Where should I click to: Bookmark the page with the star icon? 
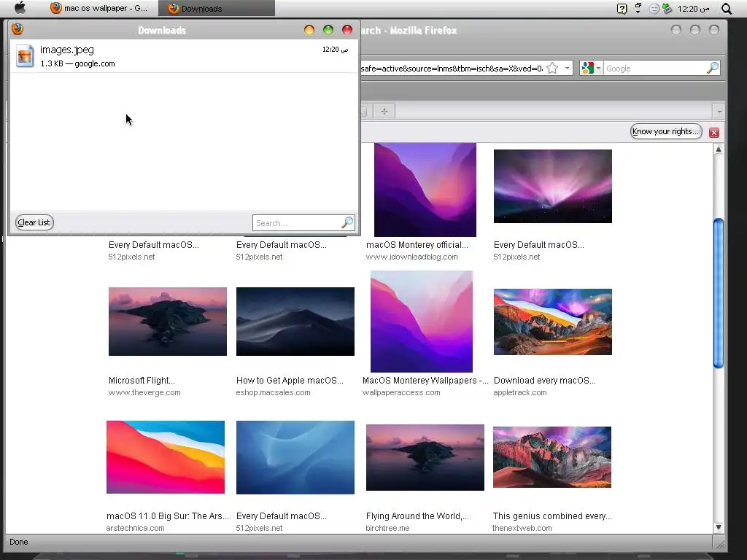pos(552,68)
